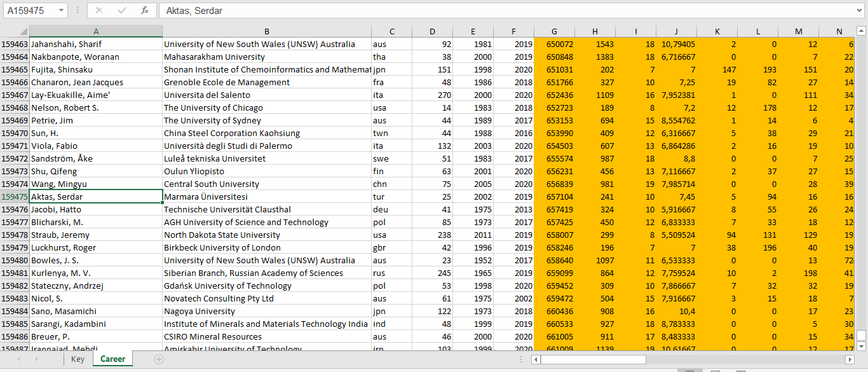
Task: Click the Enter checkmark icon in formula bar
Action: tap(122, 11)
